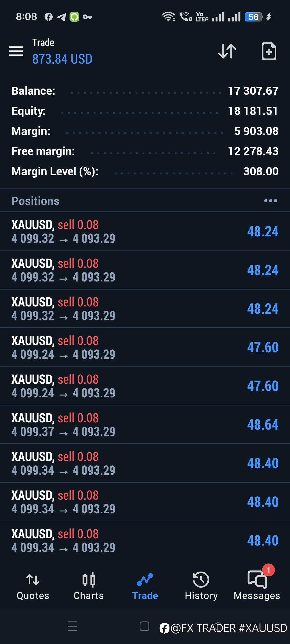
Task: Tap the Equity value 18 181.51
Action: coord(253,111)
